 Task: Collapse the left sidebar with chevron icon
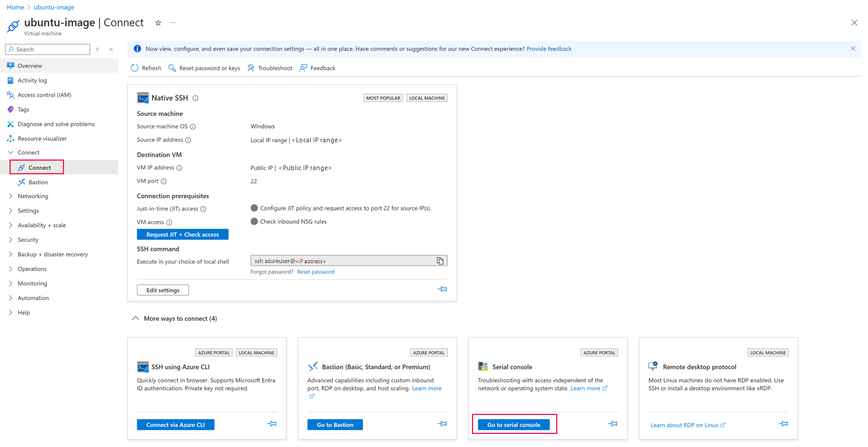point(111,50)
